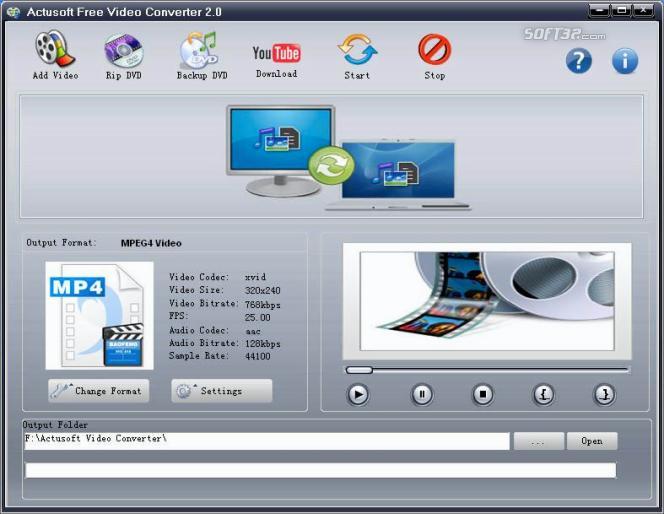Click the Audio Codec value aac

253,332
